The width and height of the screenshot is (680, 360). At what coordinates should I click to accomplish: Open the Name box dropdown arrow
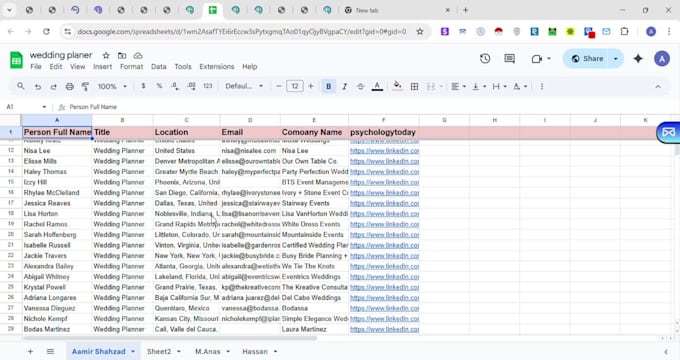click(x=44, y=107)
